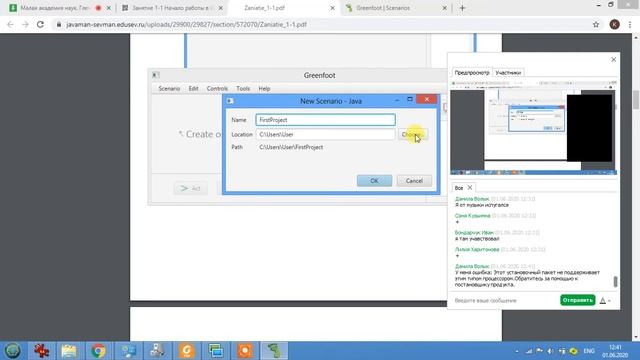Open the Chrome three-dot menu

click(x=630, y=24)
